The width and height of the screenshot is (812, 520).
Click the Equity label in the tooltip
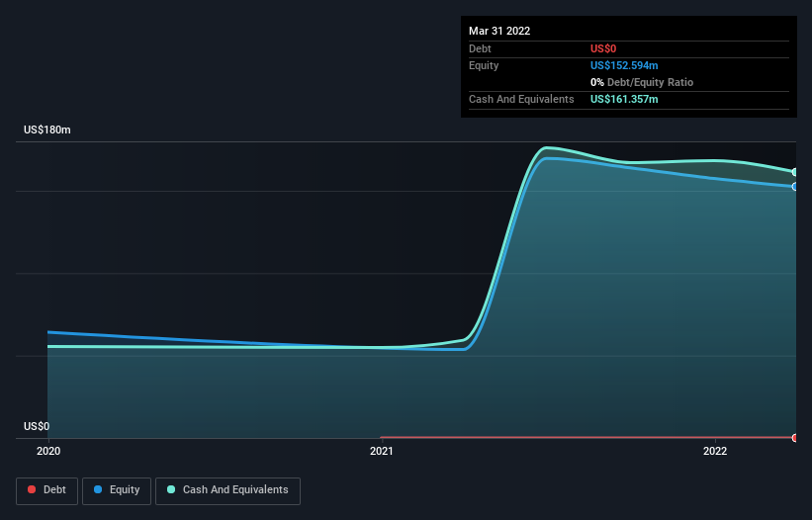[484, 65]
